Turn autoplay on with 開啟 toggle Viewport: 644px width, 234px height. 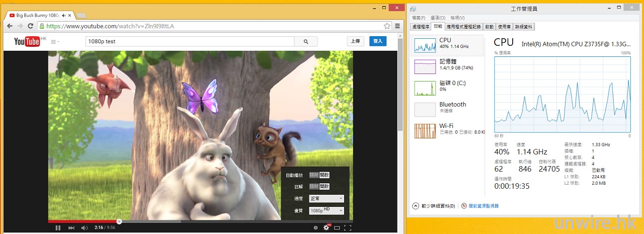[x=325, y=175]
